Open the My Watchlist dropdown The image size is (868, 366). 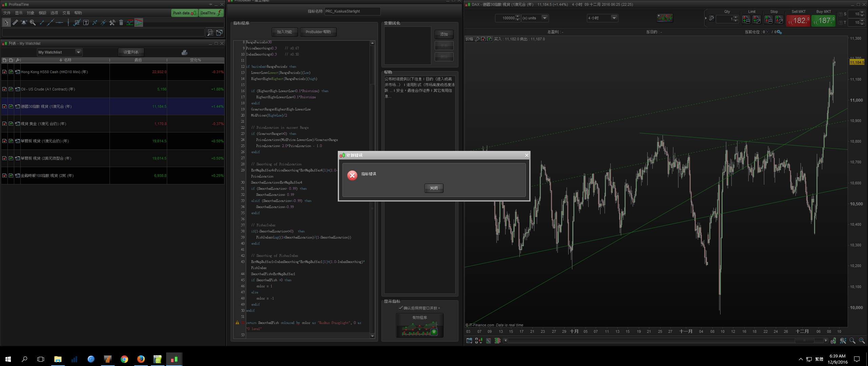[78, 52]
